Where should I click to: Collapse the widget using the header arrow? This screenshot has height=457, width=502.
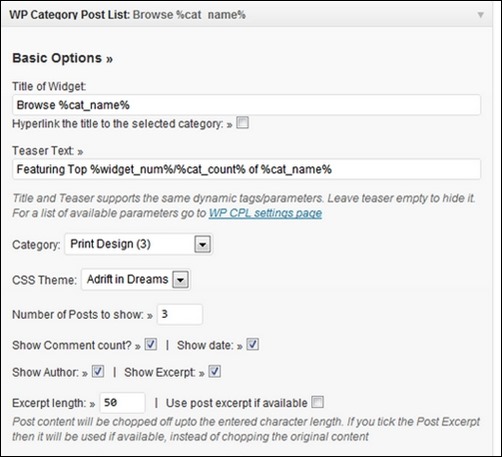[x=480, y=15]
